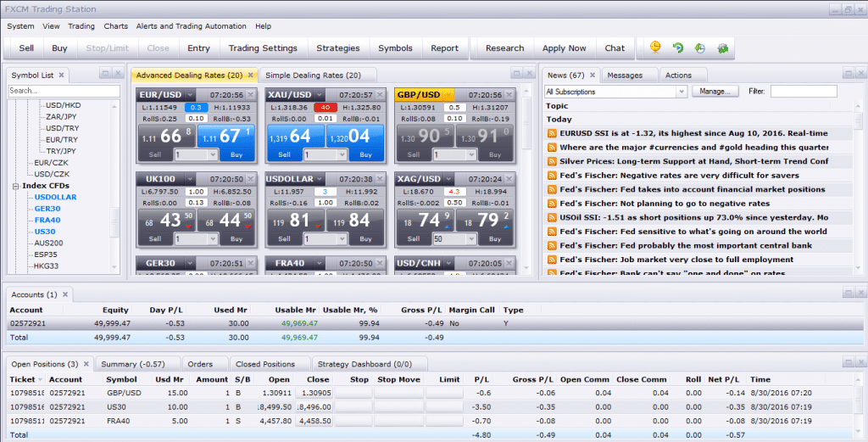The width and height of the screenshot is (868, 442).
Task: Click the Trading Settings toolbar button
Action: (x=263, y=48)
